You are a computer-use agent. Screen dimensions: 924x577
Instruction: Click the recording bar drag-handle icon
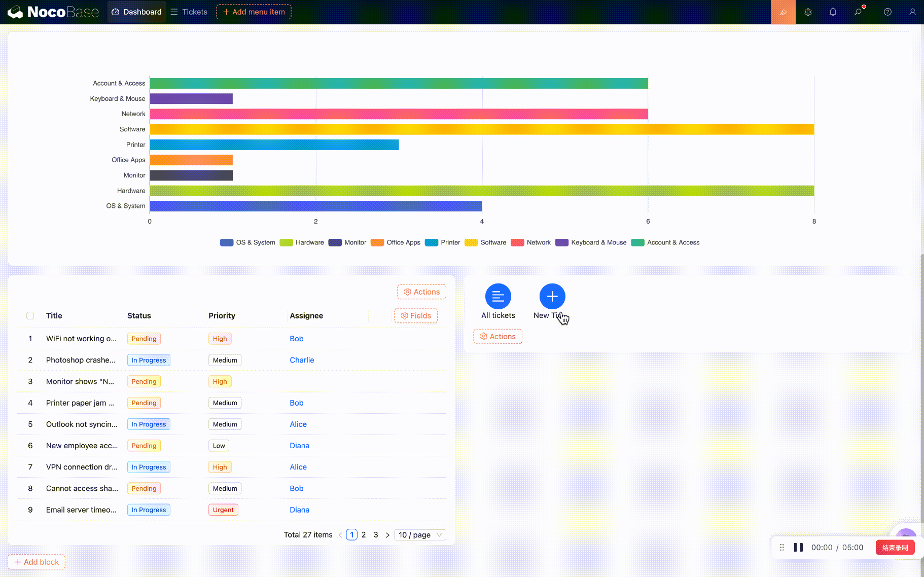781,547
